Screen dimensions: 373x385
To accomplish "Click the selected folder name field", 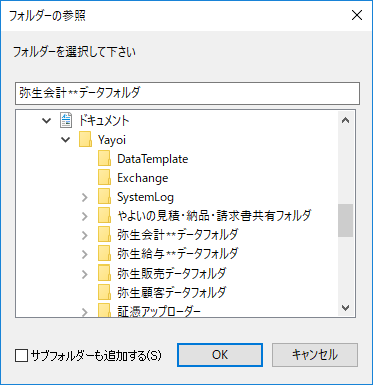I will pos(187,93).
